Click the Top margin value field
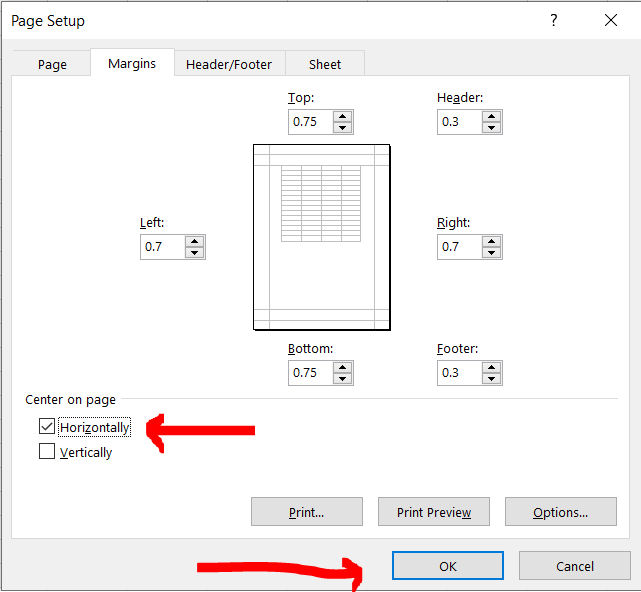This screenshot has width=641, height=592. pos(311,122)
